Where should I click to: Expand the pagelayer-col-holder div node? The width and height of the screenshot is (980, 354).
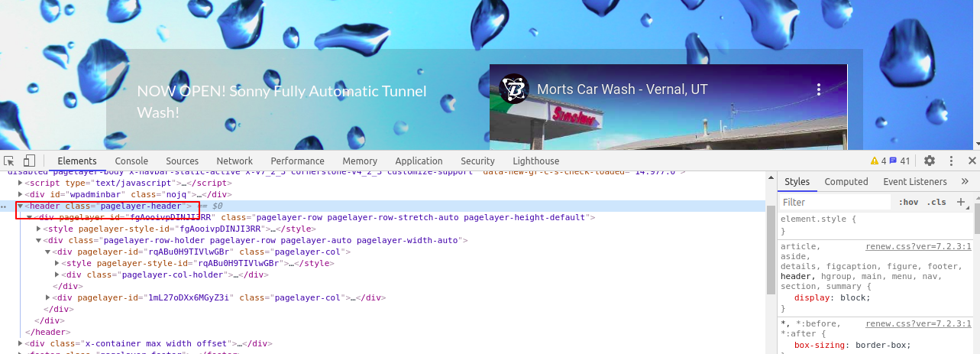click(57, 274)
